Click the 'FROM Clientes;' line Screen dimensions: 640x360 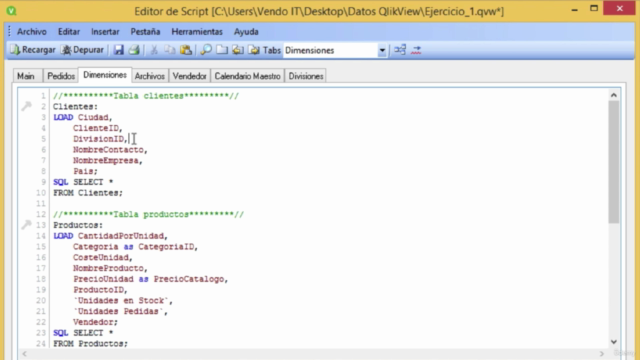click(x=88, y=193)
